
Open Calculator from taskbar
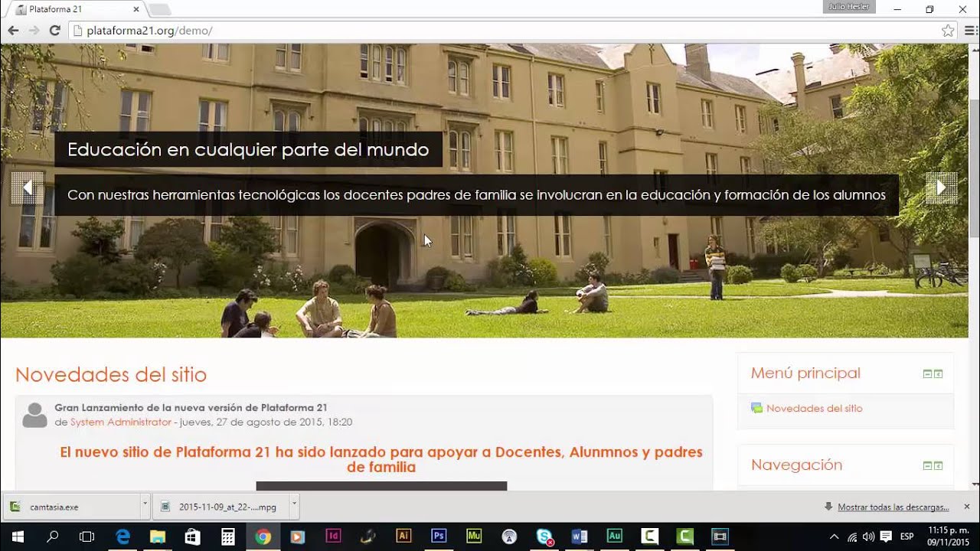pos(227,536)
